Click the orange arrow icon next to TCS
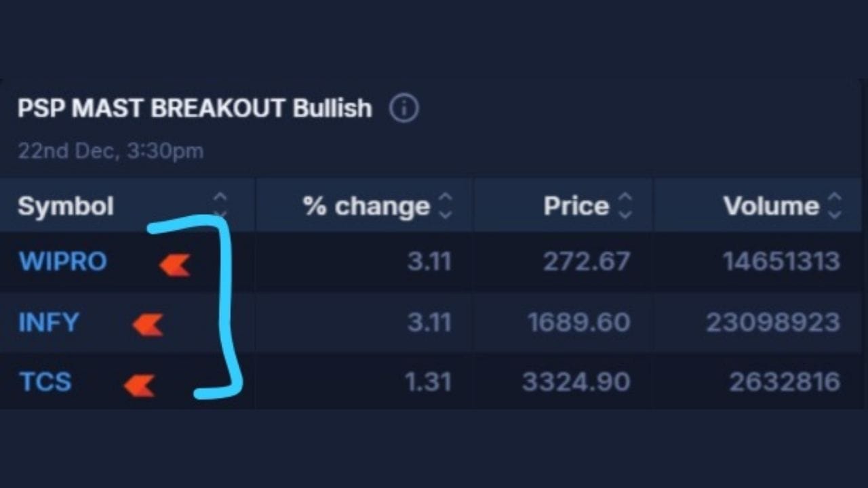 (x=139, y=386)
